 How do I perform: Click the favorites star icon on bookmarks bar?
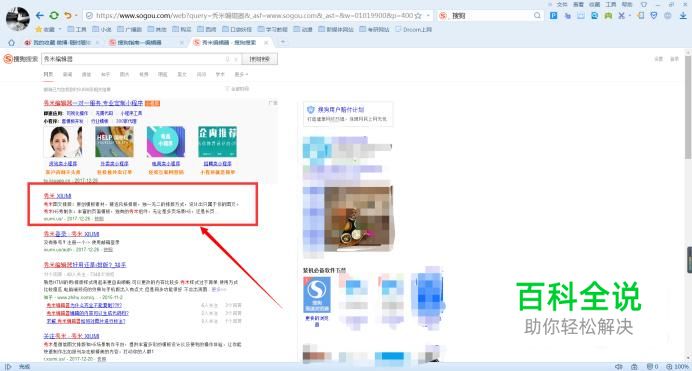pyautogui.click(x=39, y=30)
